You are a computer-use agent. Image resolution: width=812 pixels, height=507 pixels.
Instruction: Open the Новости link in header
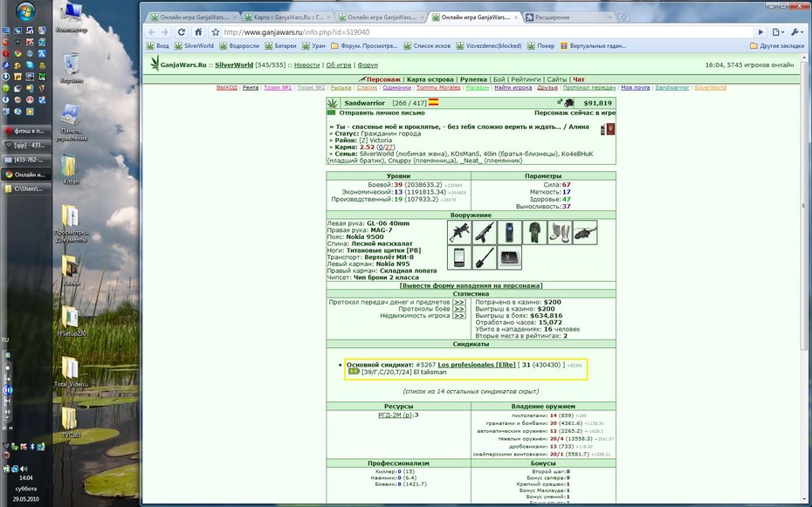306,65
